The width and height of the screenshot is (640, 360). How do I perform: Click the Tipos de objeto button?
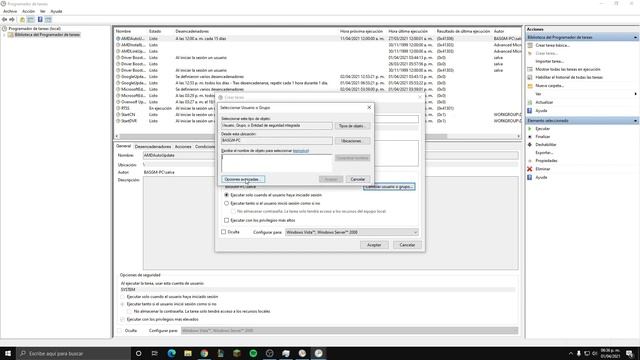(353, 126)
